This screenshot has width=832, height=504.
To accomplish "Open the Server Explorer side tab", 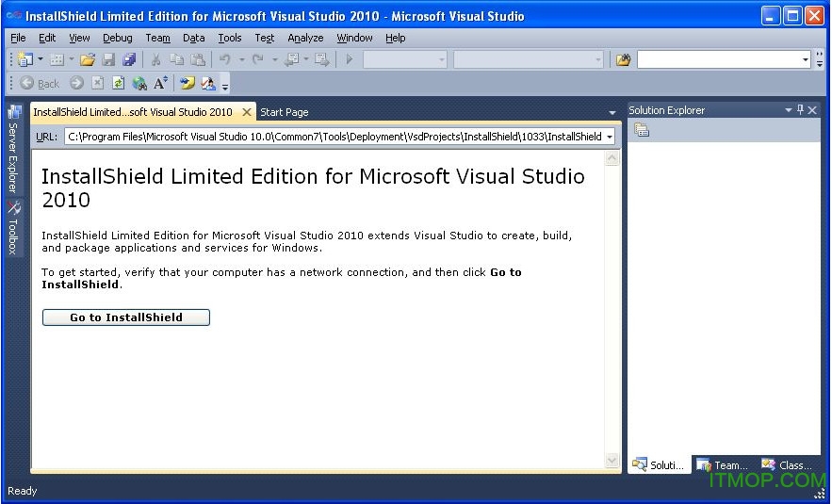I will [x=14, y=149].
